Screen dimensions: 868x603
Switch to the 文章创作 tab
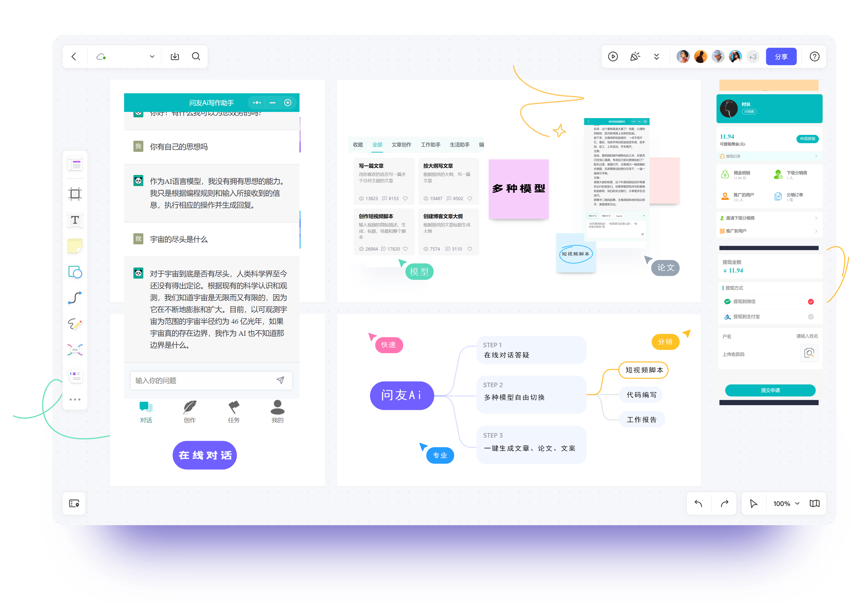pyautogui.click(x=401, y=145)
